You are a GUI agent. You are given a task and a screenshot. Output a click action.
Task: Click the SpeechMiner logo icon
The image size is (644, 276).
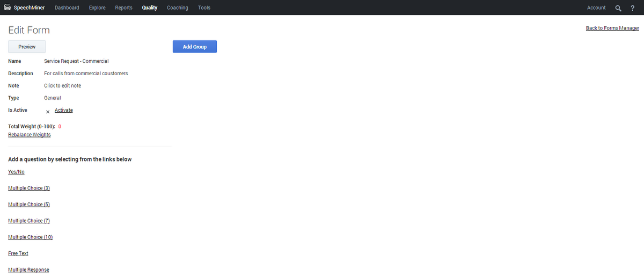click(7, 8)
